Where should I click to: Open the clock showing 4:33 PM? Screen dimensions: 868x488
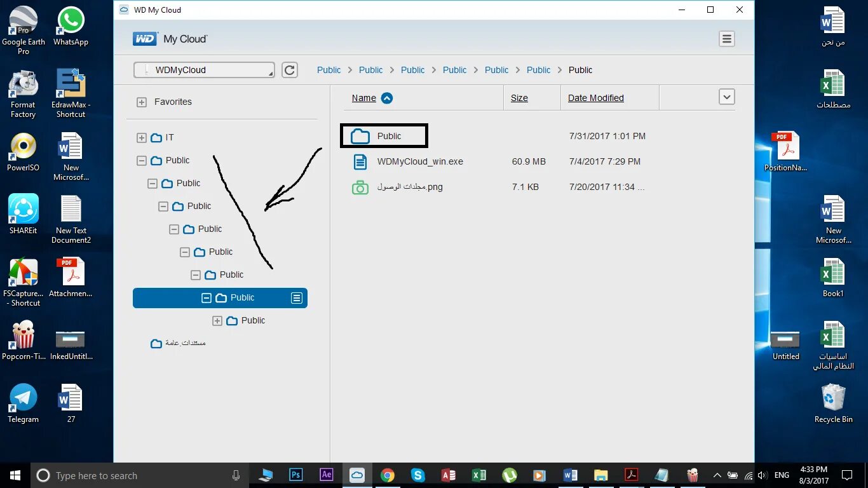point(814,475)
